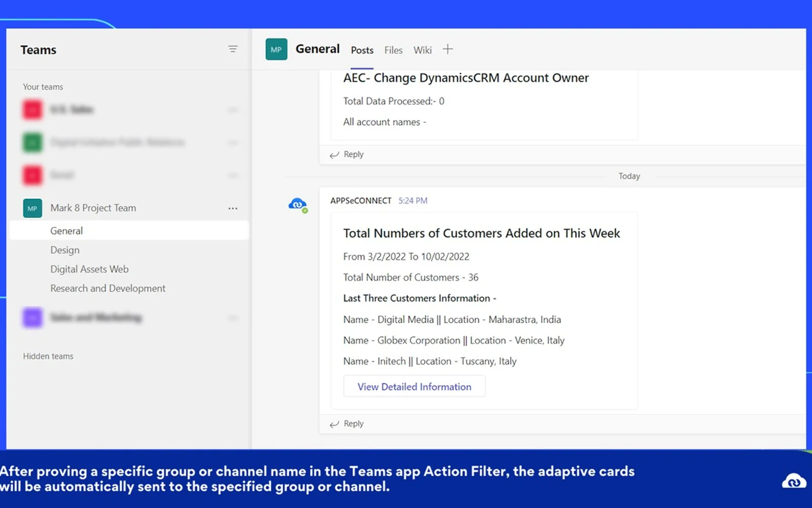Add a new tab with plus icon
Viewport: 812px width, 508px height.
(x=448, y=49)
